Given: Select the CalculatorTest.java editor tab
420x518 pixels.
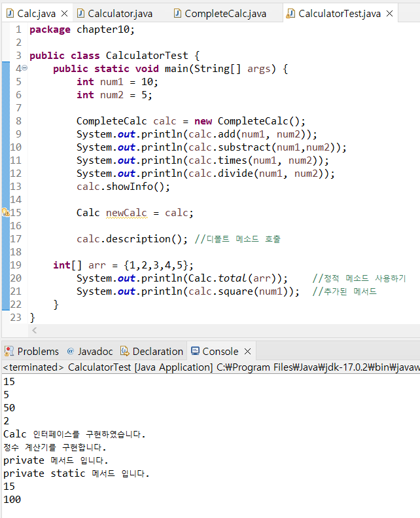Looking at the screenshot, I should coord(340,14).
